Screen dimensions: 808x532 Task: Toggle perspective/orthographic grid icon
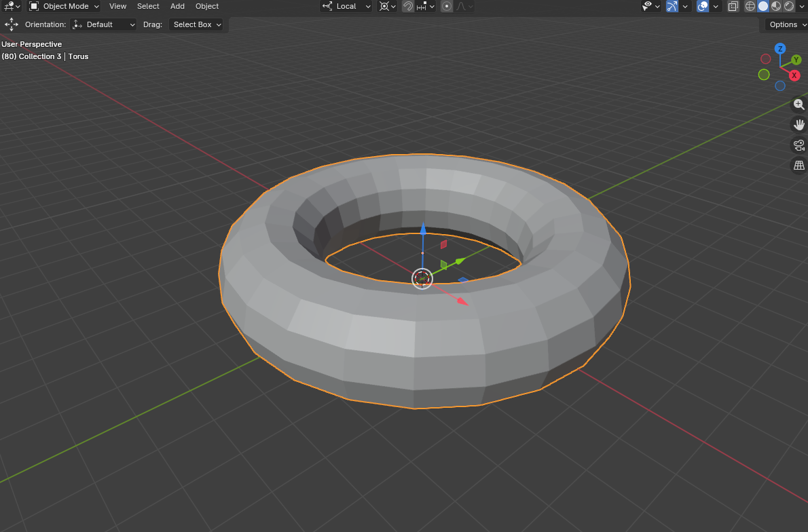tap(798, 166)
